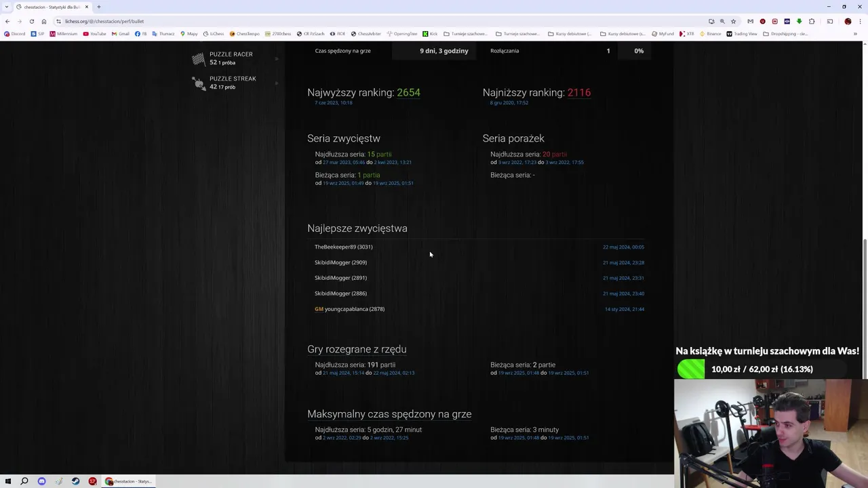The width and height of the screenshot is (868, 488).
Task: Open the OpeningTree bookmark
Action: click(x=402, y=34)
